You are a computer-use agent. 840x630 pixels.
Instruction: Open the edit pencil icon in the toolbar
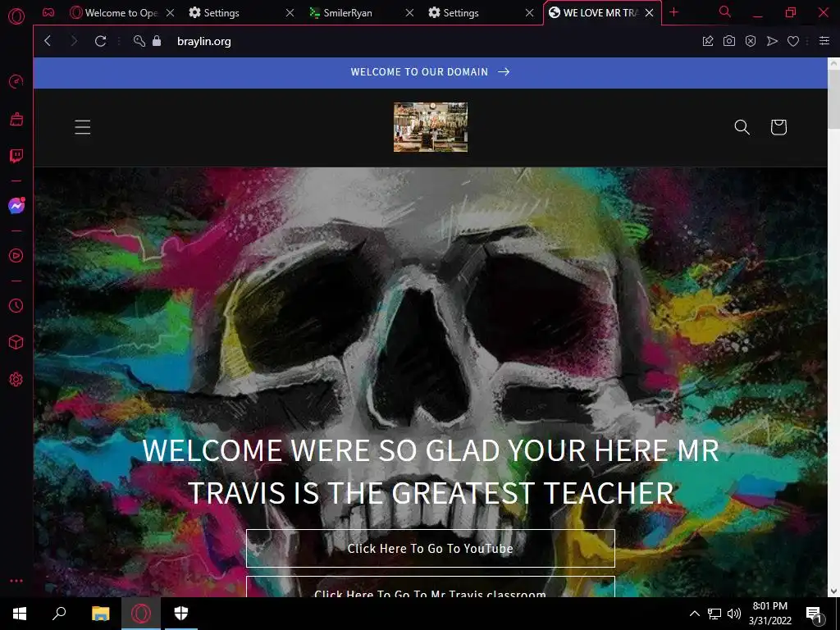point(708,41)
